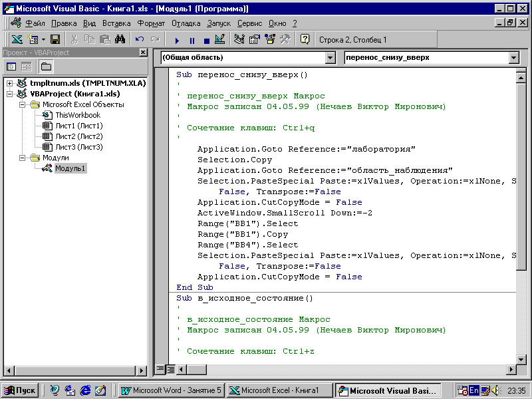Click code window scroll up arrow
Image resolution: width=532 pixels, height=399 pixels.
[x=521, y=78]
